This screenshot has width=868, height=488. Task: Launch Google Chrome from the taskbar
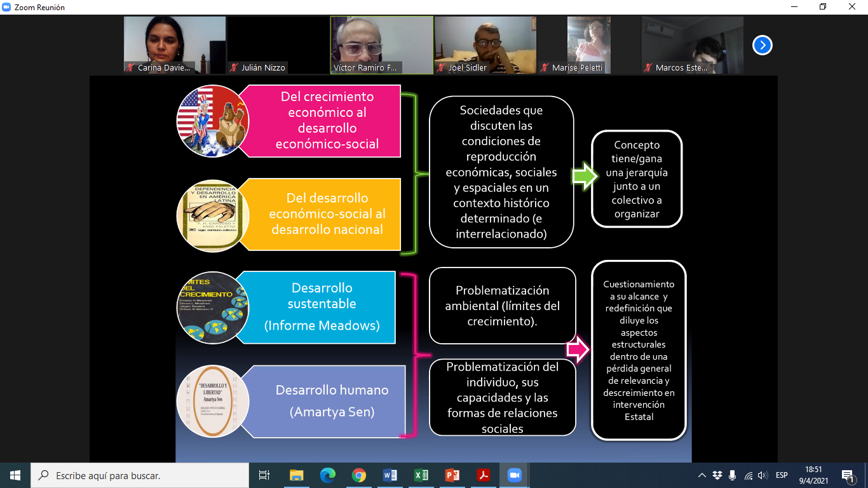click(x=359, y=475)
